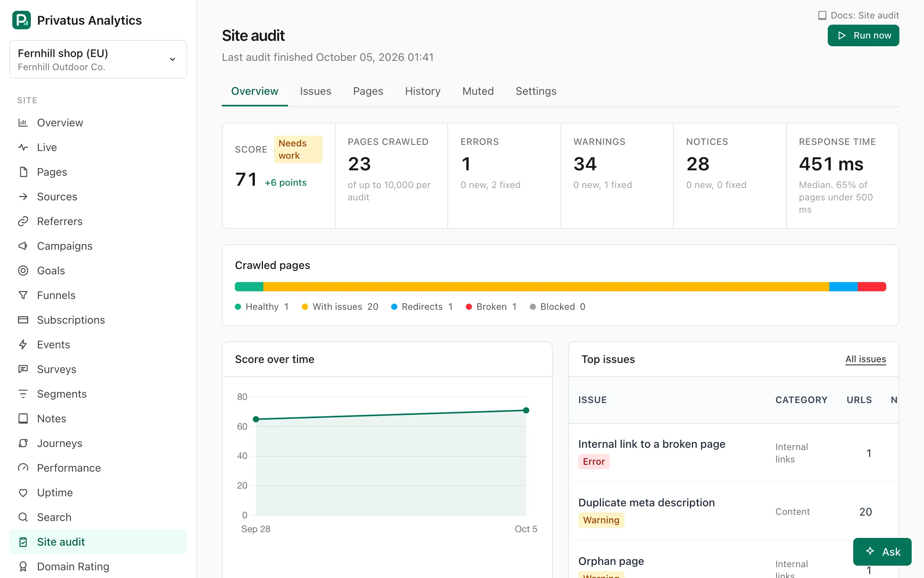Click the Search magnifier icon
Screen dimensions: 924x578
tap(23, 517)
